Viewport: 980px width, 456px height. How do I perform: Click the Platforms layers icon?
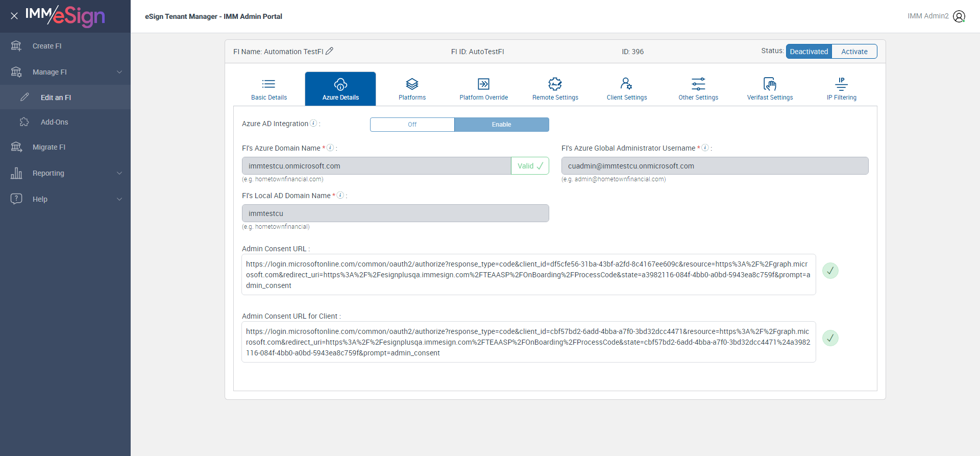412,84
